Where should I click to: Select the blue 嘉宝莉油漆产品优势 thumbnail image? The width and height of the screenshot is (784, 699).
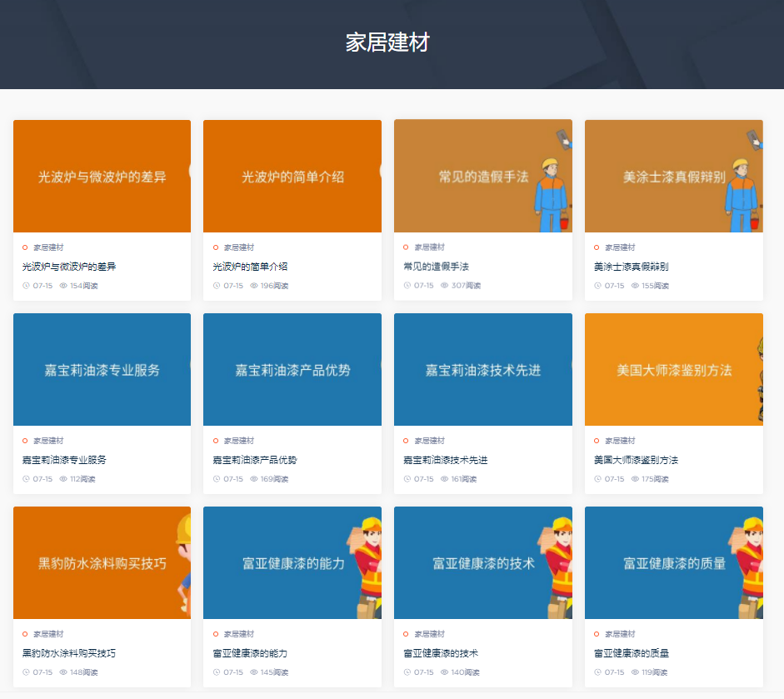[292, 369]
